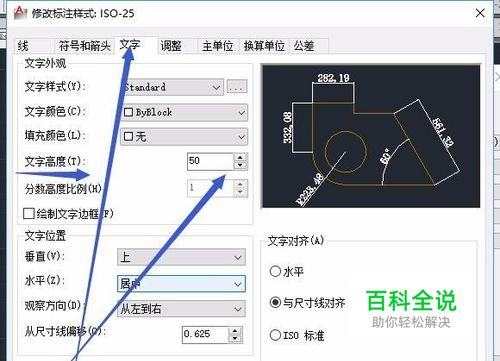The height and width of the screenshot is (361, 500).
Task: Click the dimension style preview image
Action: pyautogui.click(x=371, y=136)
